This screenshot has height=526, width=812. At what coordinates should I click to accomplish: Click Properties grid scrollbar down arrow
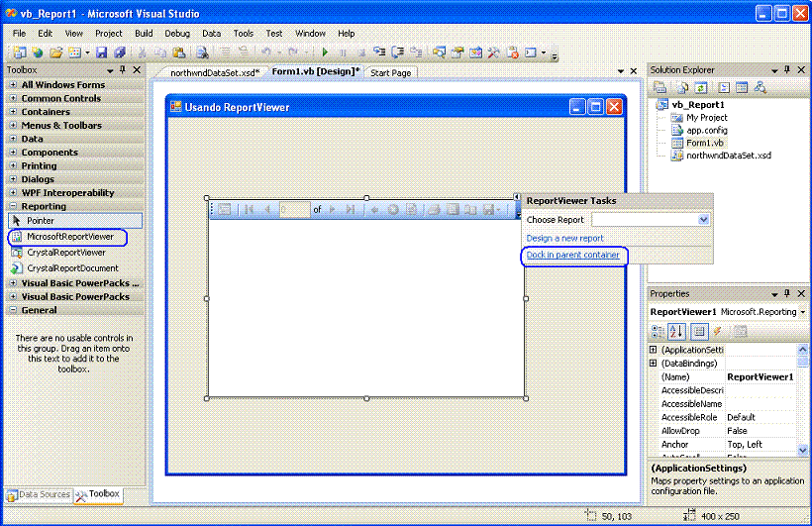[803, 451]
